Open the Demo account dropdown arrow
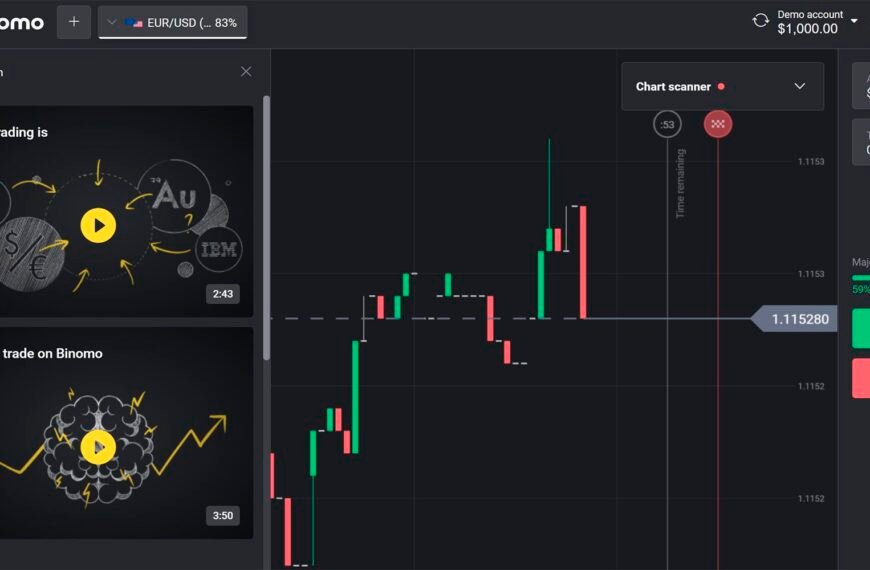Screen dimensions: 870x570 (x=854, y=20)
